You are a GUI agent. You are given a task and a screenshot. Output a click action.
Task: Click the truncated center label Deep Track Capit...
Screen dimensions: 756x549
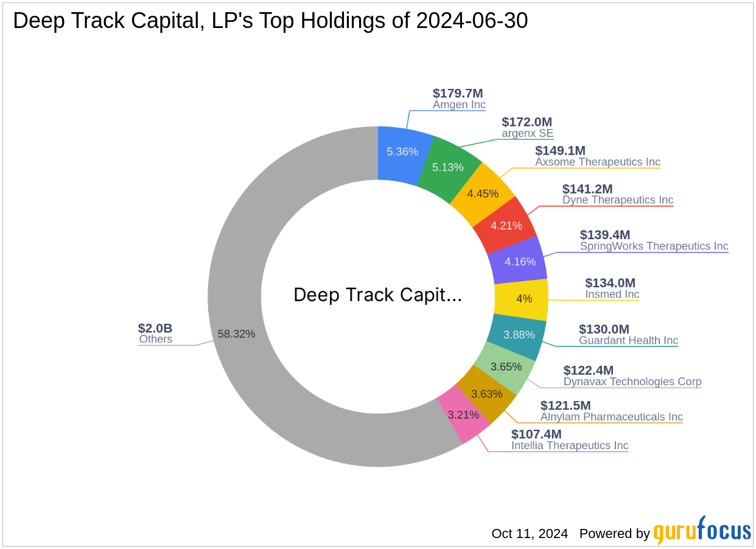pos(377,295)
